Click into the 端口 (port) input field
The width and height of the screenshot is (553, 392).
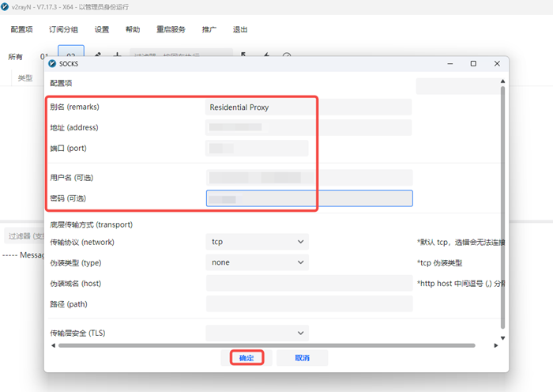tap(257, 149)
